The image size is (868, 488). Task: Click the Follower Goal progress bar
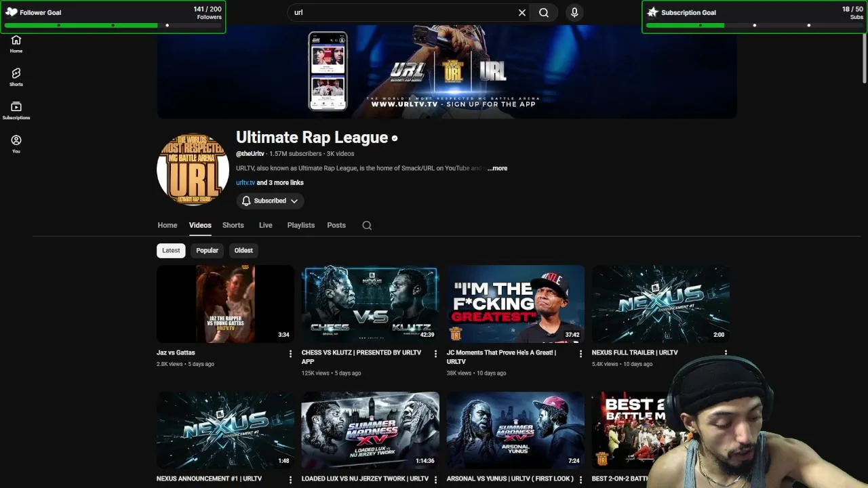pyautogui.click(x=113, y=25)
